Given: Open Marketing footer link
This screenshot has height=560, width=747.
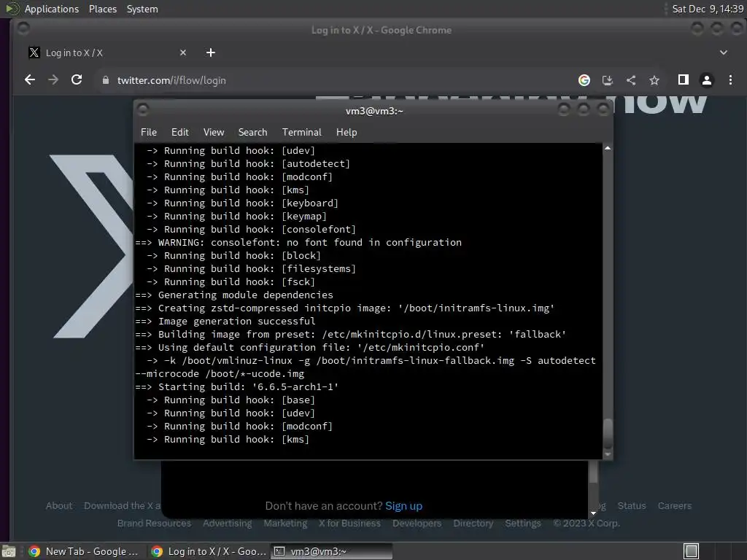Looking at the screenshot, I should coord(285,524).
